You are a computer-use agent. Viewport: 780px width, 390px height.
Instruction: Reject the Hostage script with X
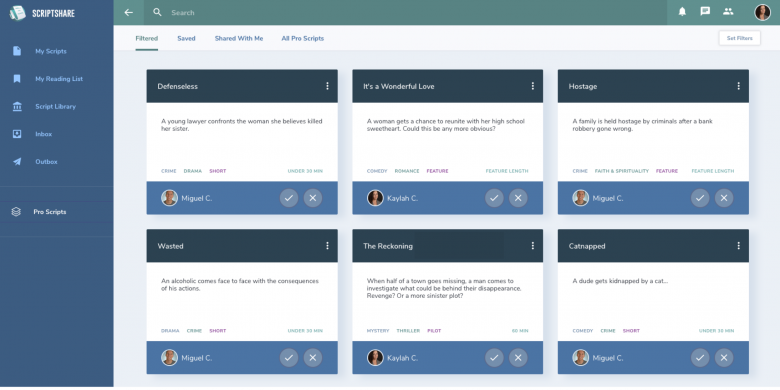724,198
